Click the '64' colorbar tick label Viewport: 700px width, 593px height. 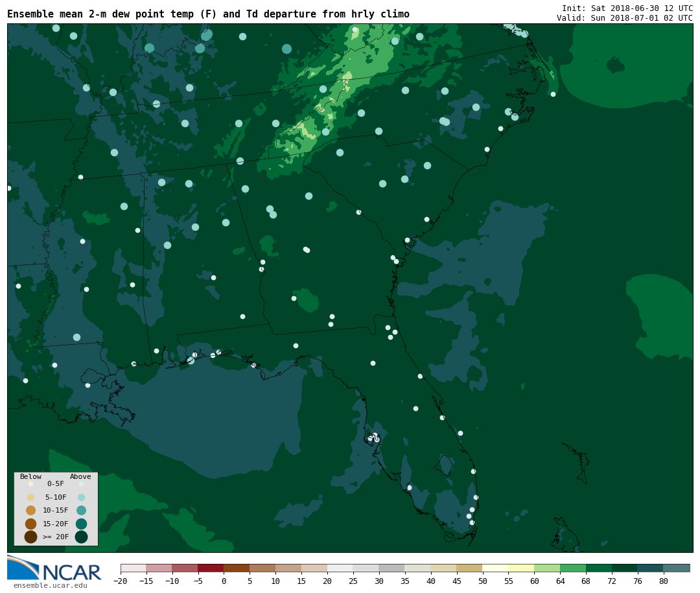tap(561, 581)
